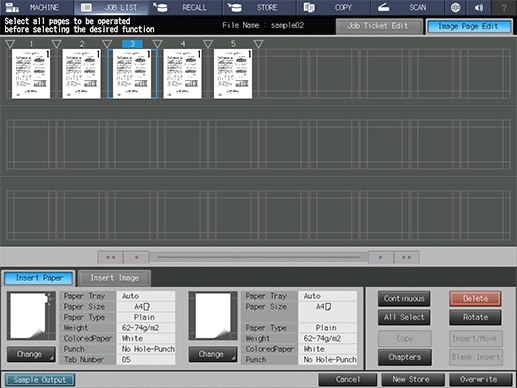Viewport: 517px width, 388px height.
Task: Click the insertion triangle before page 1
Action: tap(10, 44)
